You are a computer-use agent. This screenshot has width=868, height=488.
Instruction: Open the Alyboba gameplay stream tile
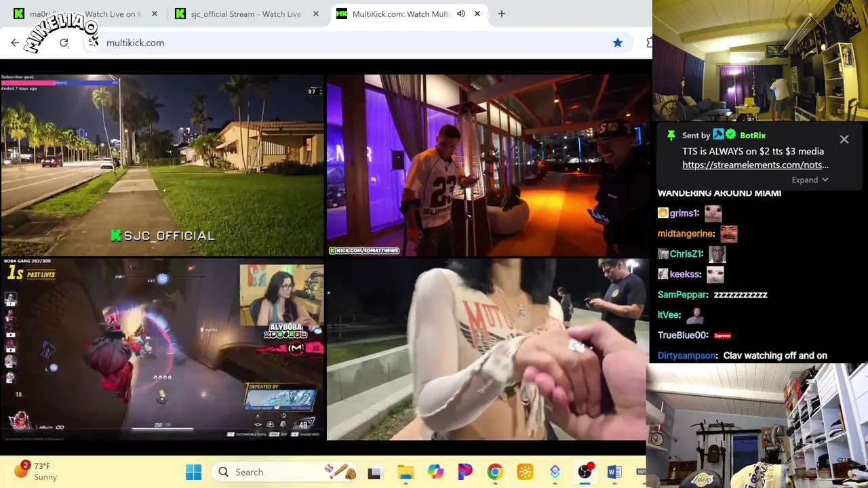(x=162, y=349)
